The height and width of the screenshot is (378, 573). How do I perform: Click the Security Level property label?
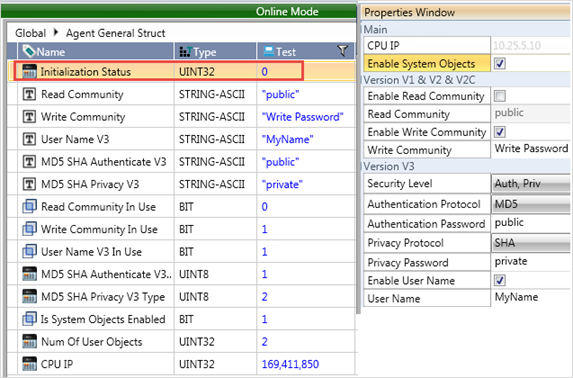coord(400,184)
